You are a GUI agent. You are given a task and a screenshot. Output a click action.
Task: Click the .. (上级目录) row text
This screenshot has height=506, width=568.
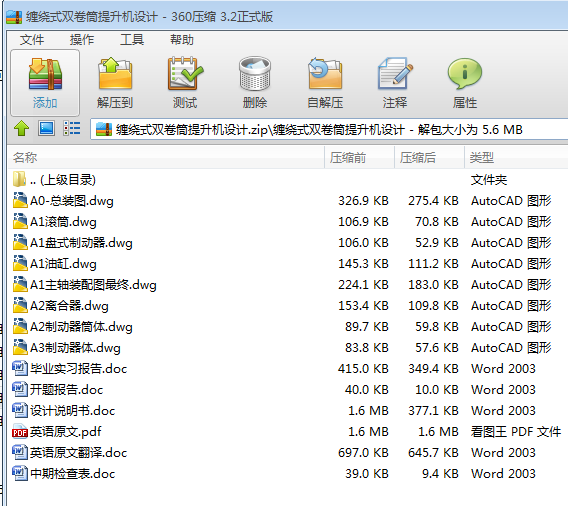click(x=63, y=180)
